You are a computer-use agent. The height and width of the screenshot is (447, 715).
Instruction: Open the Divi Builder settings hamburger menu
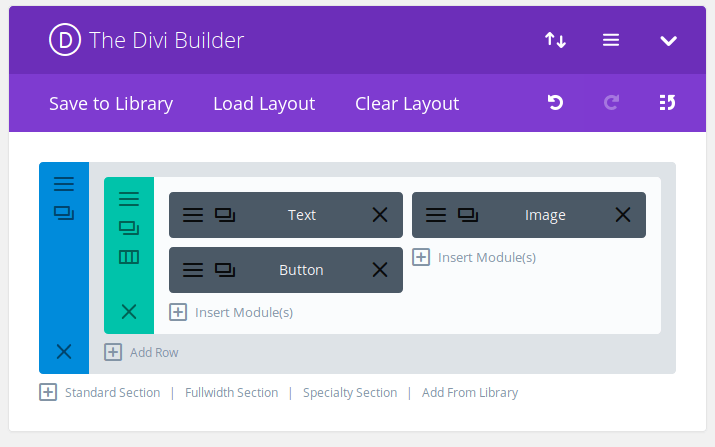pos(611,40)
